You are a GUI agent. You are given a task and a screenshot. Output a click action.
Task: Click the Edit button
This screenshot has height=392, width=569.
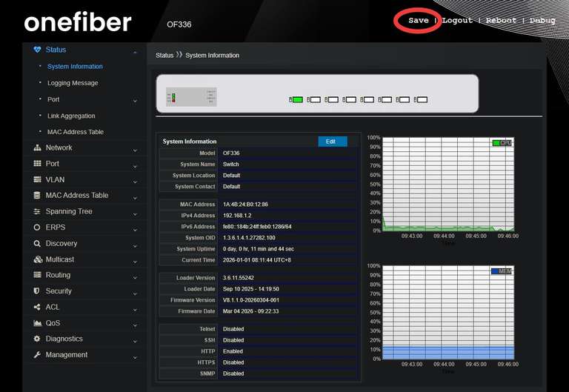pyautogui.click(x=333, y=142)
